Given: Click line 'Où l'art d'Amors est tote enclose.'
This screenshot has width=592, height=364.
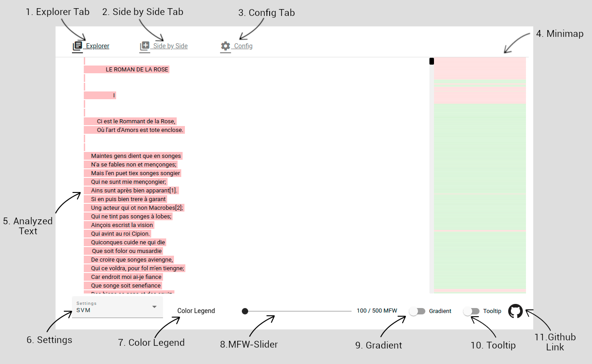Looking at the screenshot, I should click(x=140, y=130).
